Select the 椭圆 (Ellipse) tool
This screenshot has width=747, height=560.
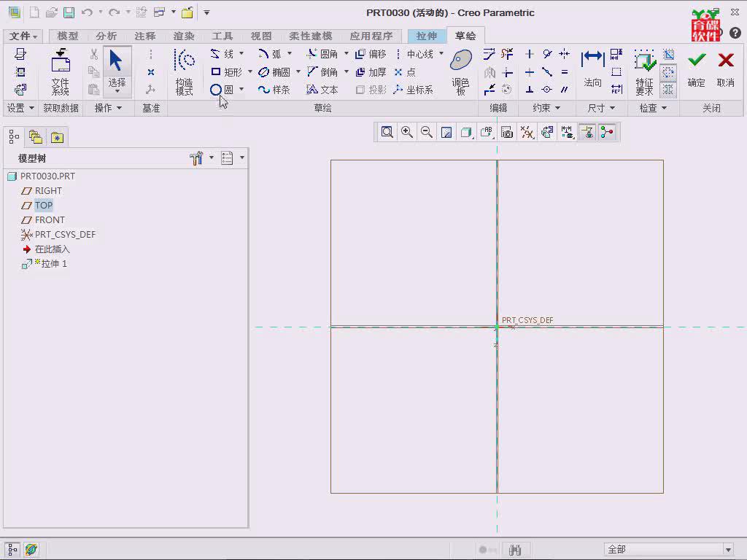coord(274,72)
